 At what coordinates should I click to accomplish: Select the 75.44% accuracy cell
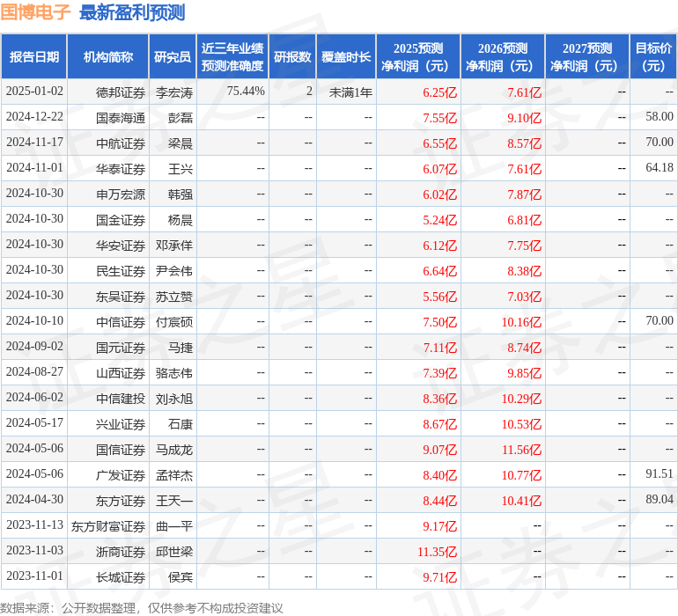click(246, 92)
